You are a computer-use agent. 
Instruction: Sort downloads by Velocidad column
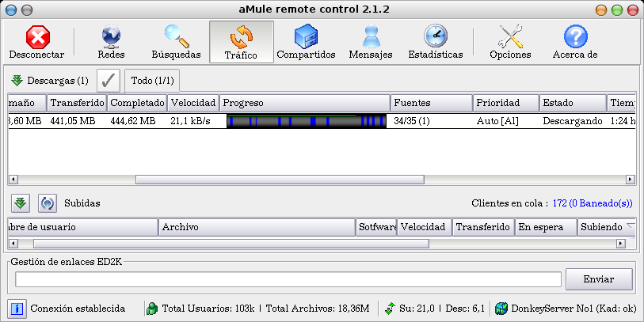click(x=193, y=103)
